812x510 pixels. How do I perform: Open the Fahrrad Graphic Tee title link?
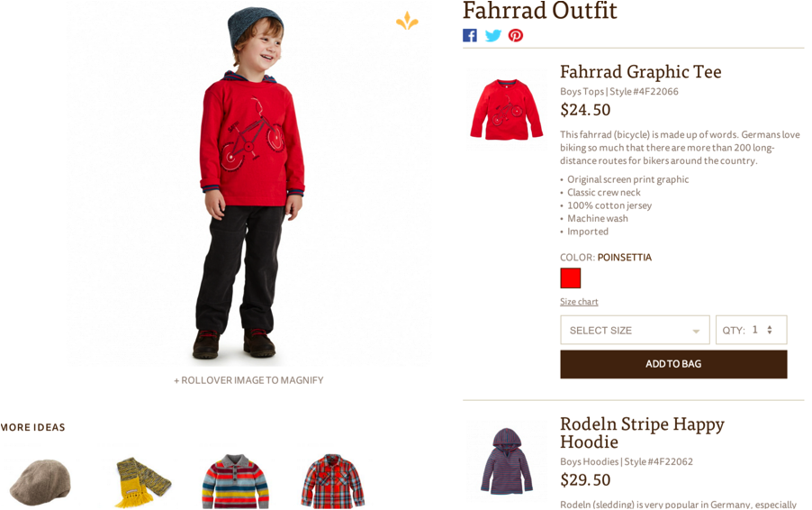pyautogui.click(x=641, y=71)
